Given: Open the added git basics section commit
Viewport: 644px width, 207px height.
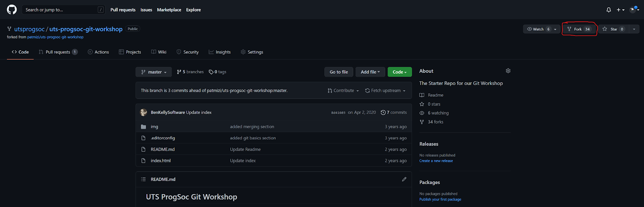Looking at the screenshot, I should 253,138.
